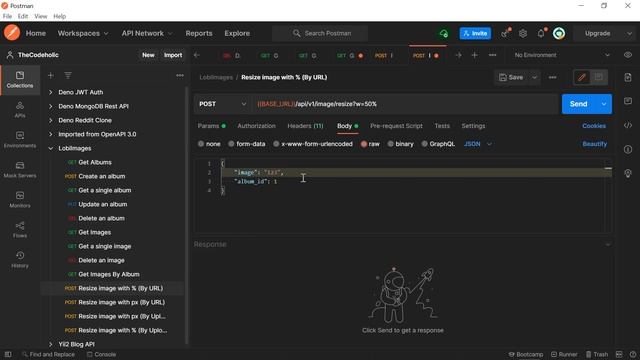Click the plus icon to create collection
This screenshot has width=640, height=360.
51,76
